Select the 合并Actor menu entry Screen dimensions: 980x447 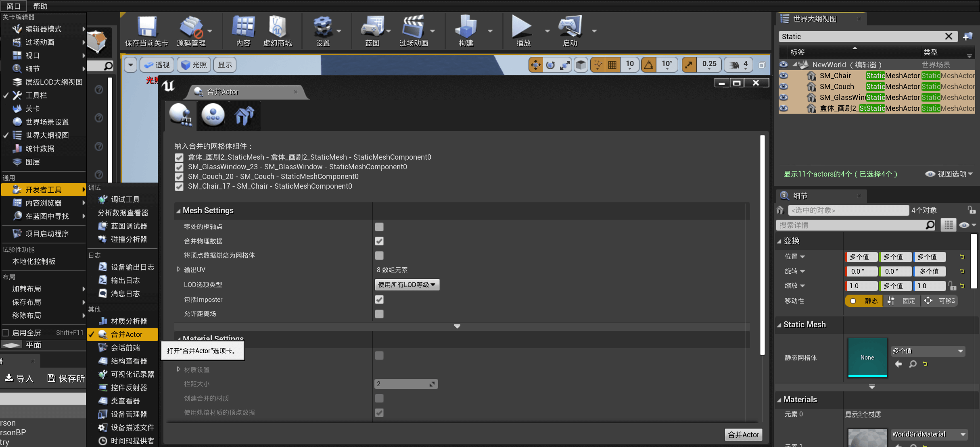(x=123, y=334)
